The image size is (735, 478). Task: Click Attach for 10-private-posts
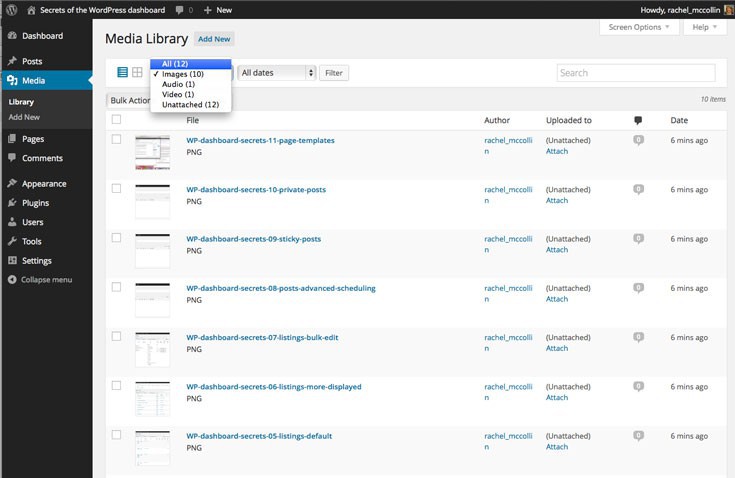[557, 200]
